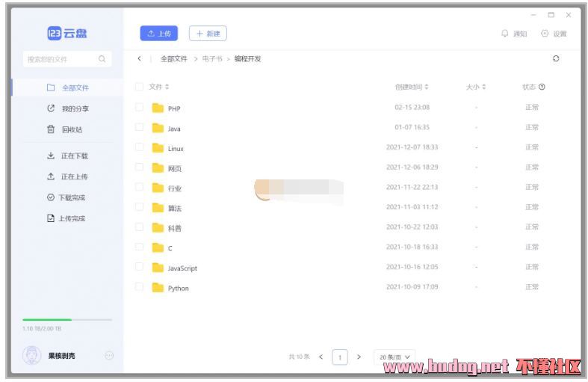Open the 20条/页 page size dropdown
588x382 pixels.
click(x=394, y=357)
